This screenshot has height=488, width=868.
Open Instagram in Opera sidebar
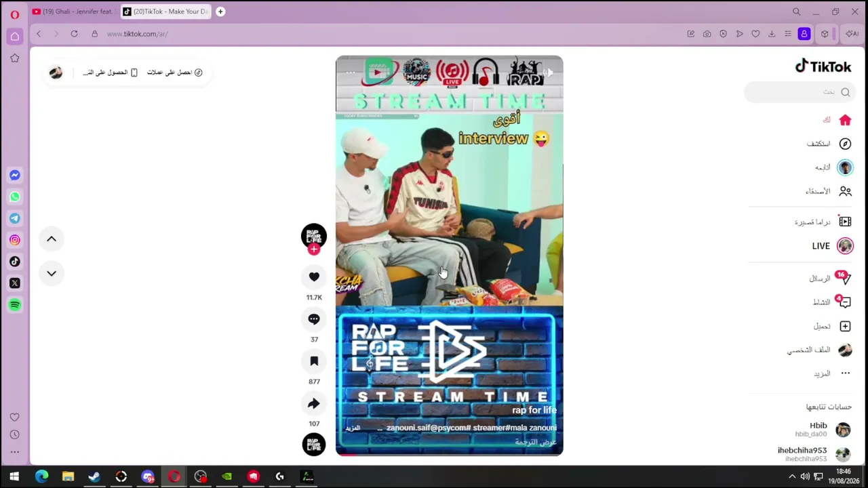coord(14,240)
